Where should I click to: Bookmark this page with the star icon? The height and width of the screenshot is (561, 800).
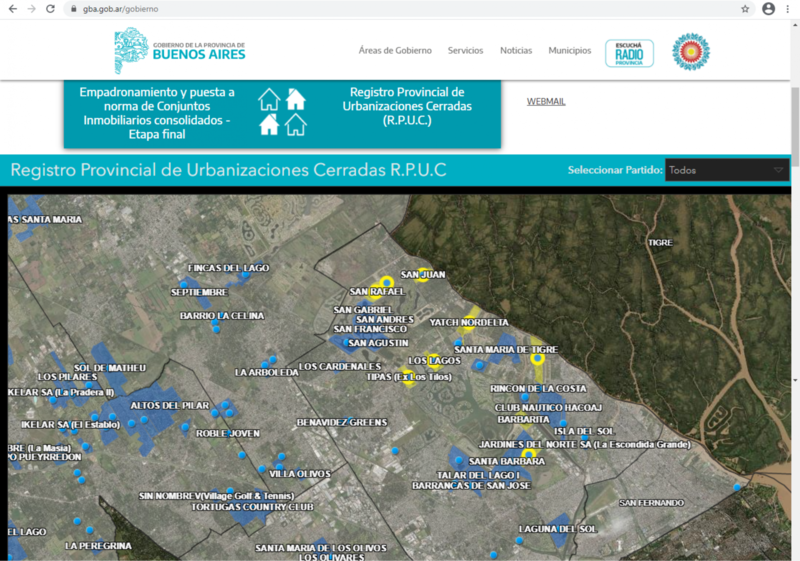click(x=745, y=9)
